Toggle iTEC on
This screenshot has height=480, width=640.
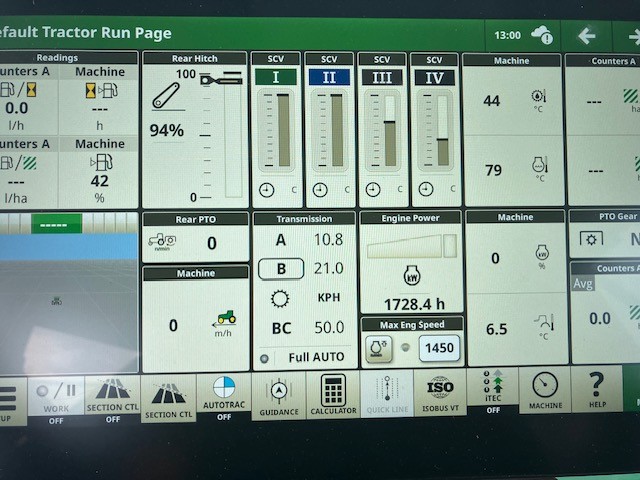coord(493,388)
